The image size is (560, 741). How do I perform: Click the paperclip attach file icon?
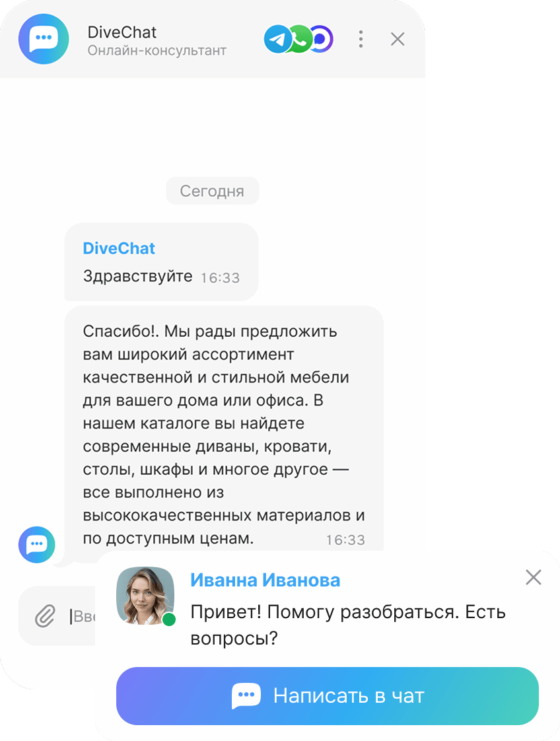click(45, 616)
